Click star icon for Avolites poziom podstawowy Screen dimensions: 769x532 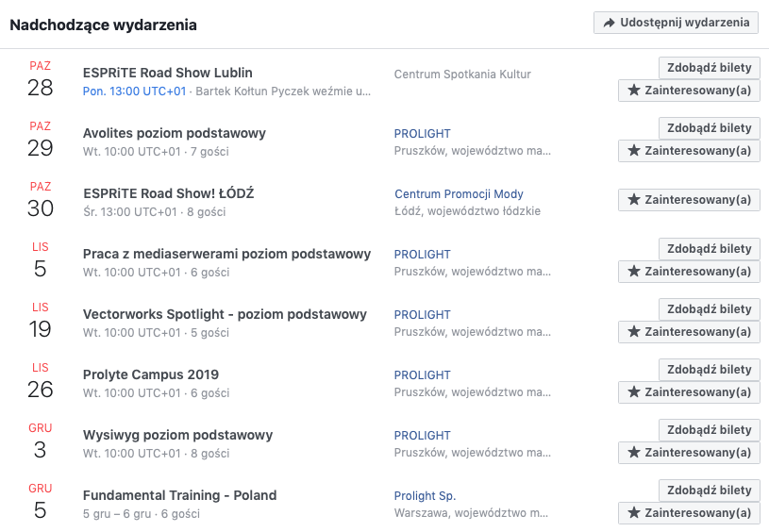pyautogui.click(x=634, y=151)
